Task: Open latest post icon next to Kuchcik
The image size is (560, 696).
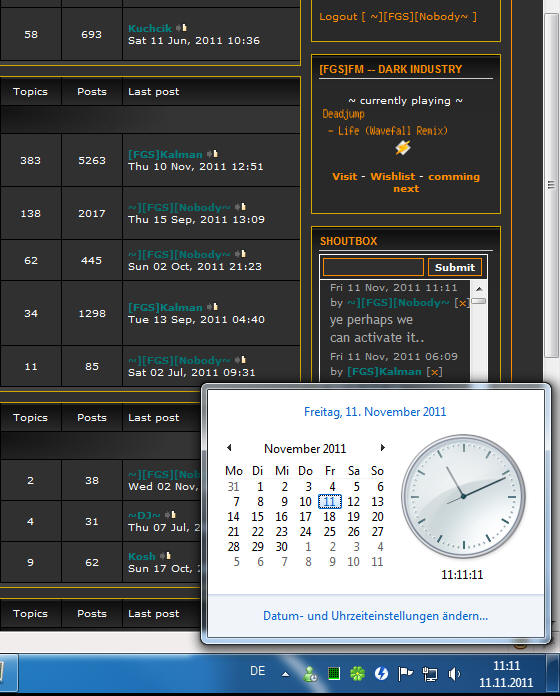Action: click(x=181, y=28)
